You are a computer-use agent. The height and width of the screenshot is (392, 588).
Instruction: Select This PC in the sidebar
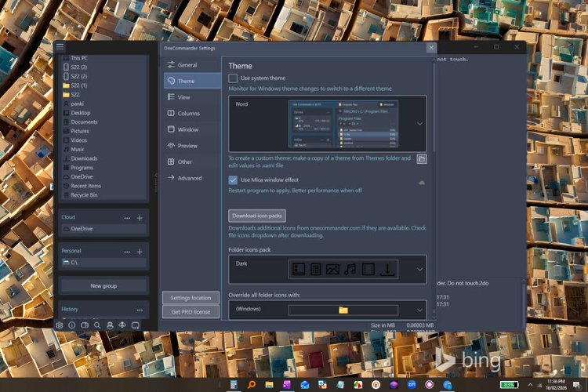point(103,58)
